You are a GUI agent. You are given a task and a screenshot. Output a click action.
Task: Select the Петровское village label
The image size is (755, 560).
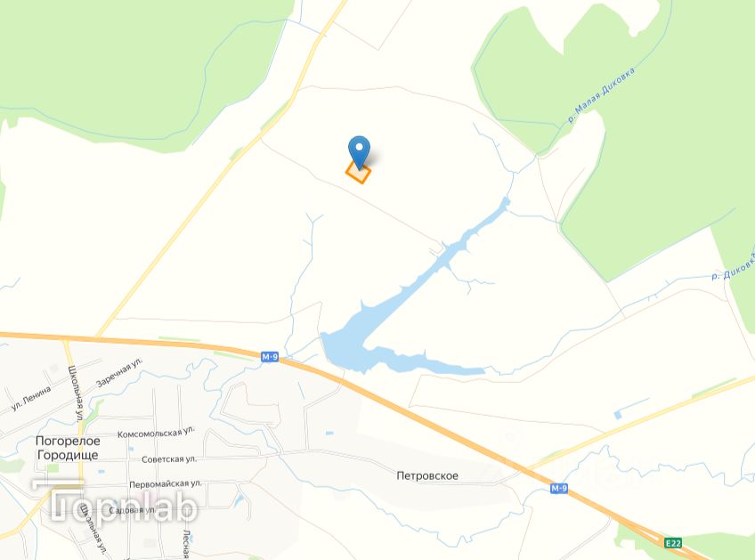click(427, 475)
